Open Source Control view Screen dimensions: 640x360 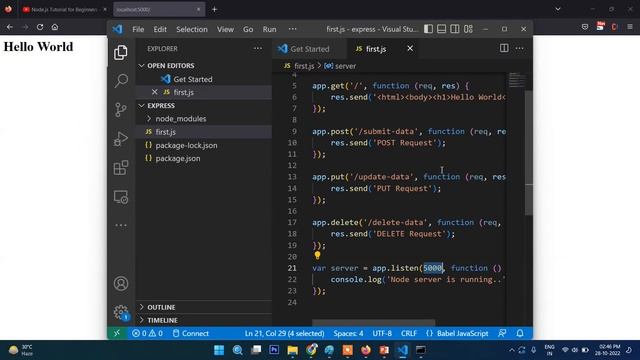coord(121,110)
